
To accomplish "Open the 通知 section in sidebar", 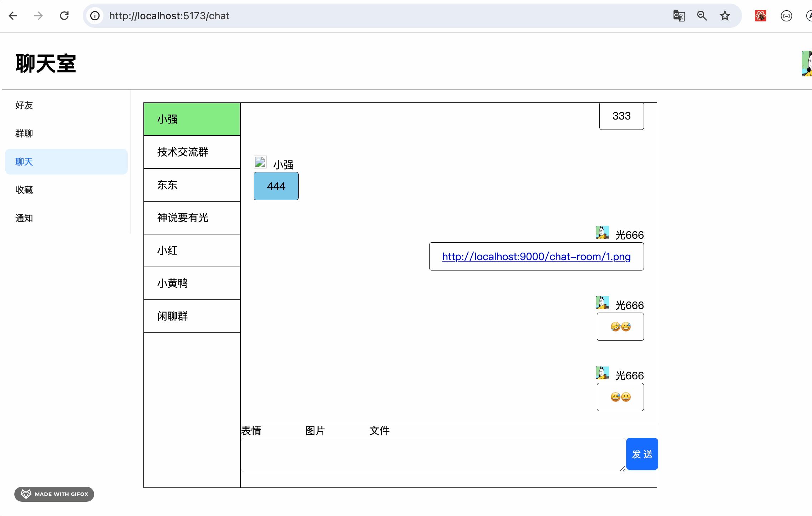I will point(24,218).
